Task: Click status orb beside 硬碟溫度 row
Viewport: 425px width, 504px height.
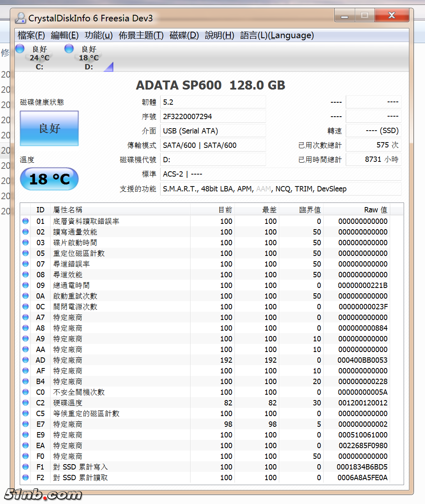Action: [25, 403]
